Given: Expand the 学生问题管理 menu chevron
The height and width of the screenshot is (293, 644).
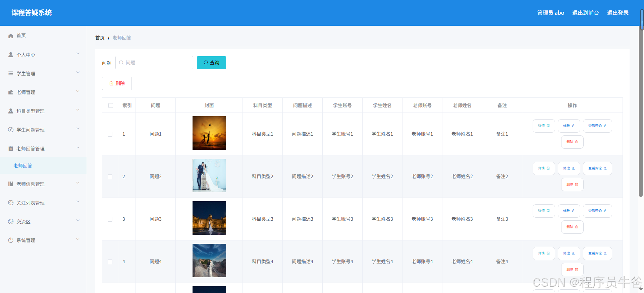Looking at the screenshot, I should (x=78, y=129).
